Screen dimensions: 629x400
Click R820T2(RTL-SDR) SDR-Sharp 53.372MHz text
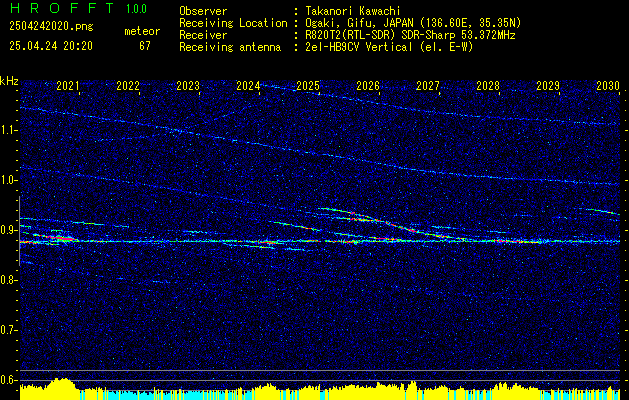click(410, 35)
